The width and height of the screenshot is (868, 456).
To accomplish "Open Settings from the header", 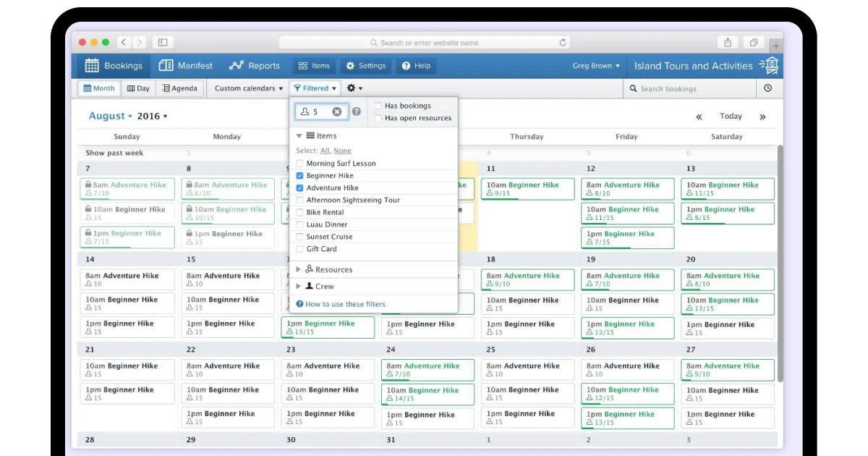I will click(366, 66).
